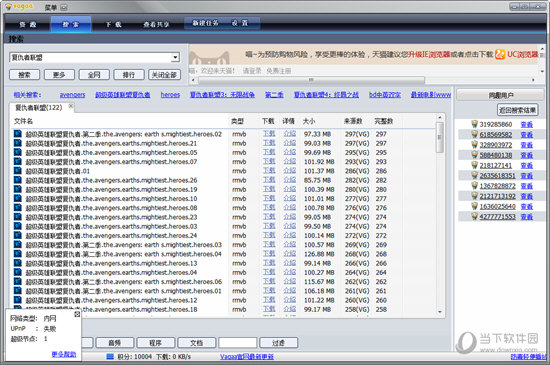Click results list scrollbar up arrow
This screenshot has height=365, width=550.
(440, 117)
